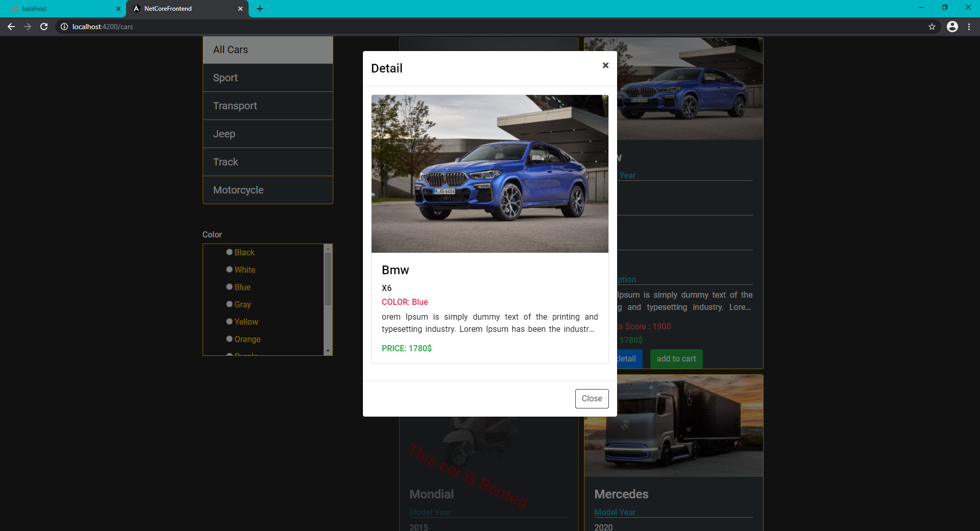Close the localhost tab
980x531 pixels.
click(118, 9)
